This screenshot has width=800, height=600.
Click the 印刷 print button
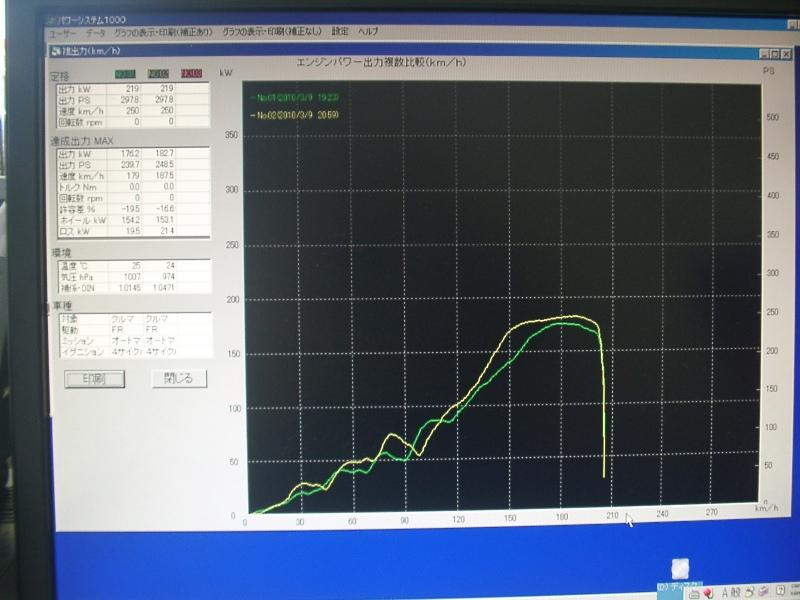tap(94, 379)
